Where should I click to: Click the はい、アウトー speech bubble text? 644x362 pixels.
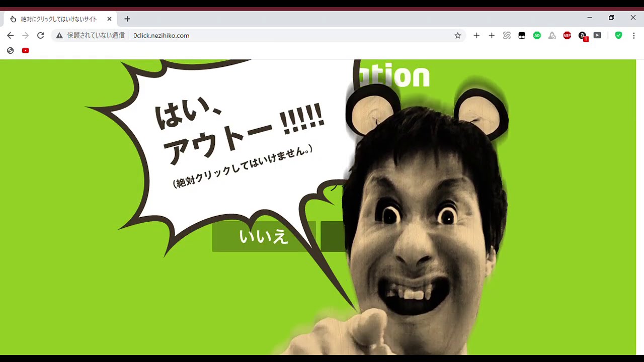tap(239, 132)
